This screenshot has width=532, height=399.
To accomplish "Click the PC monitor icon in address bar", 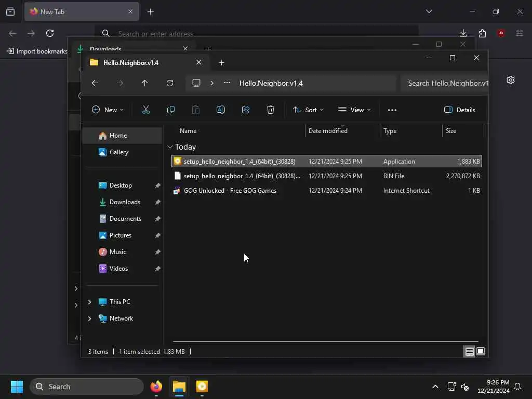I will 196,83.
